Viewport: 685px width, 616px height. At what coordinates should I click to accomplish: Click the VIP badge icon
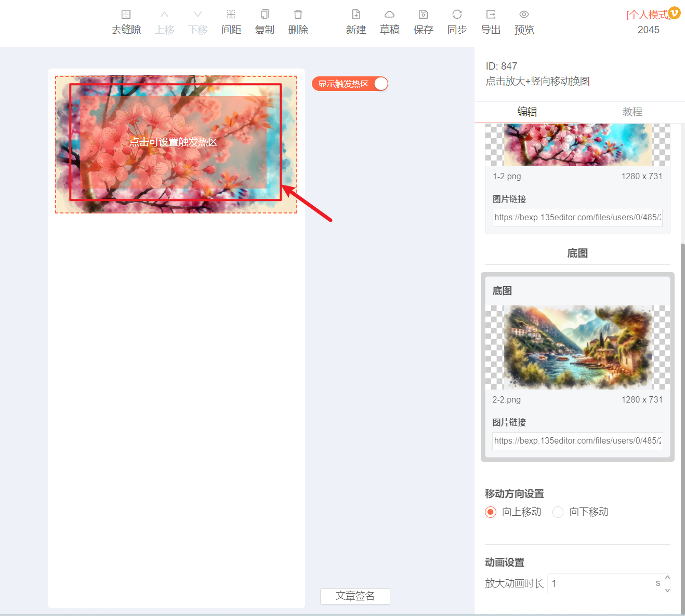(x=674, y=12)
